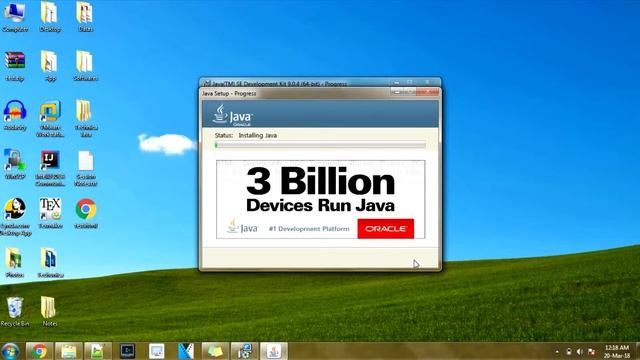
Task: Open the folder in the third column beside WinRAR's row
Action: 85,66
